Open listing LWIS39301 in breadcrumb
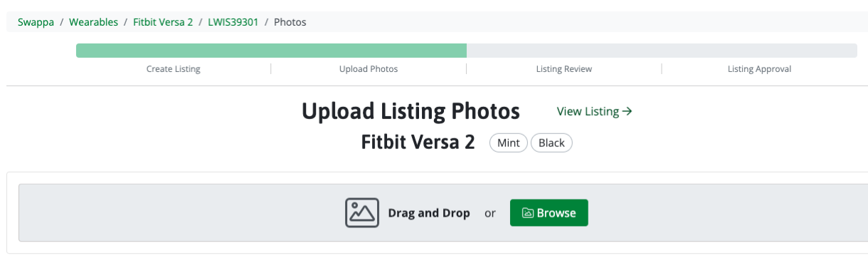The height and width of the screenshot is (263, 868). tap(233, 22)
